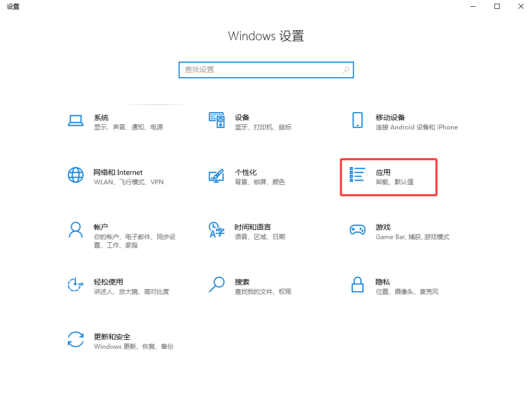Click the text 你的帐户、电子邮件、同步设置
Viewport: 532px width, 414px height.
click(135, 241)
